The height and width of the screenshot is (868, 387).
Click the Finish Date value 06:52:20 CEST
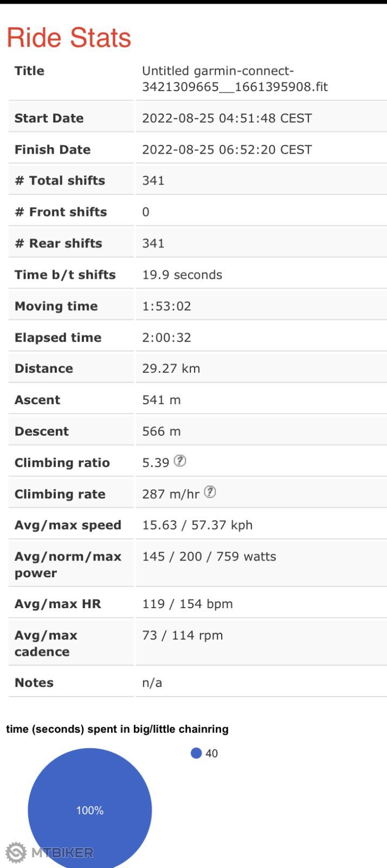pyautogui.click(x=227, y=150)
